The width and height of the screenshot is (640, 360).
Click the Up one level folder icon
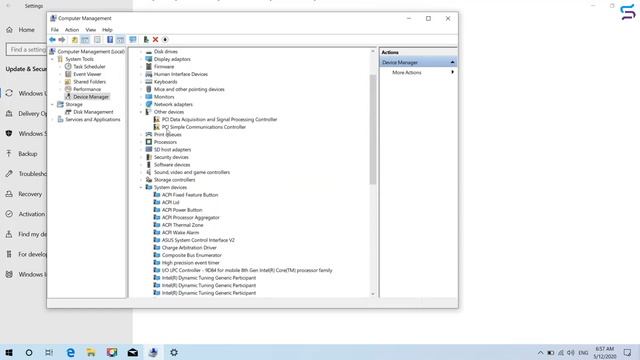(x=74, y=40)
